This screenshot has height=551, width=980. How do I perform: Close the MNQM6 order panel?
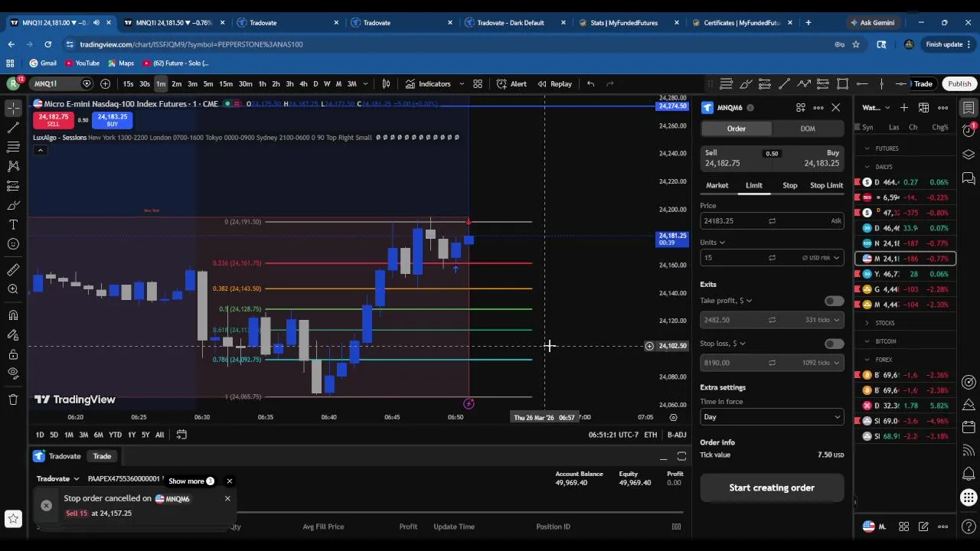pos(836,108)
